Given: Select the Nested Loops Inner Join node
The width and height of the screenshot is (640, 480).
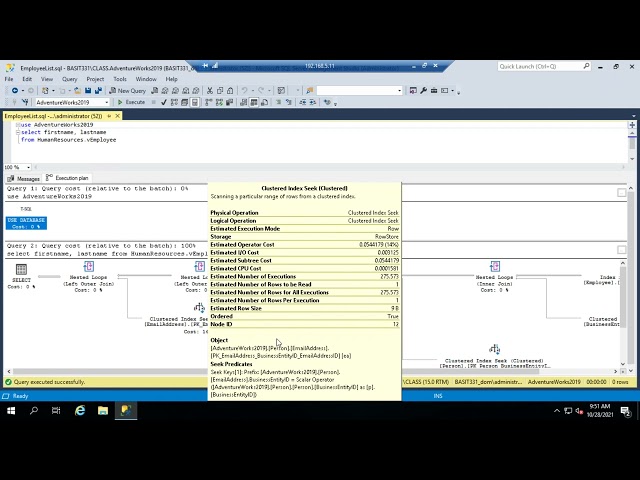Looking at the screenshot, I should click(494, 277).
